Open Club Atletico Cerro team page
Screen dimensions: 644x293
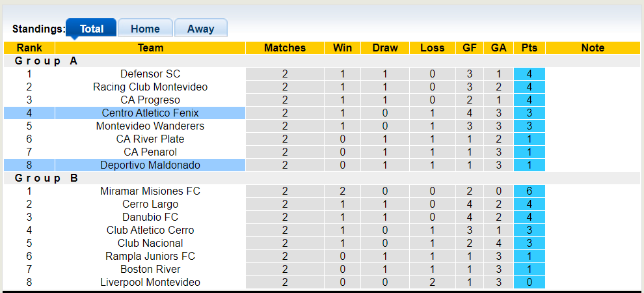pyautogui.click(x=150, y=230)
